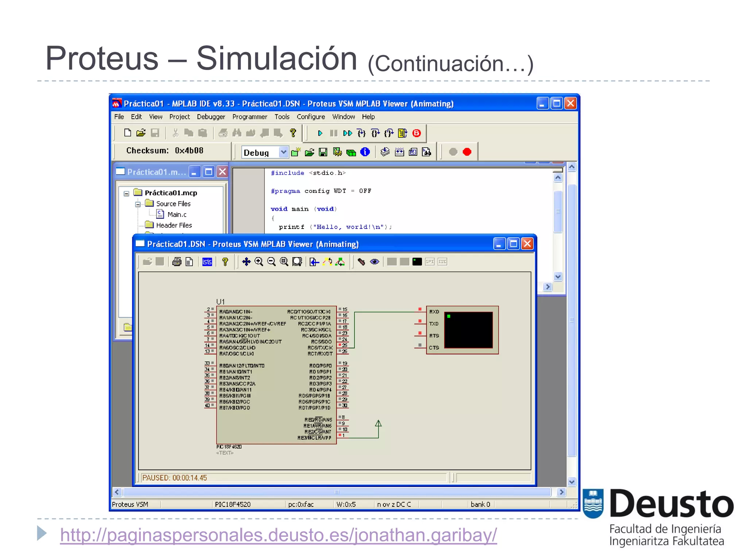
Task: Click the pan/center crosshair icon
Action: 247,262
